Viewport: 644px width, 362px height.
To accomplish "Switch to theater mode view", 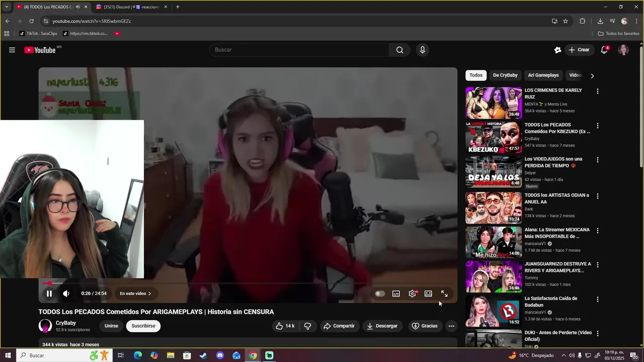I will click(428, 294).
